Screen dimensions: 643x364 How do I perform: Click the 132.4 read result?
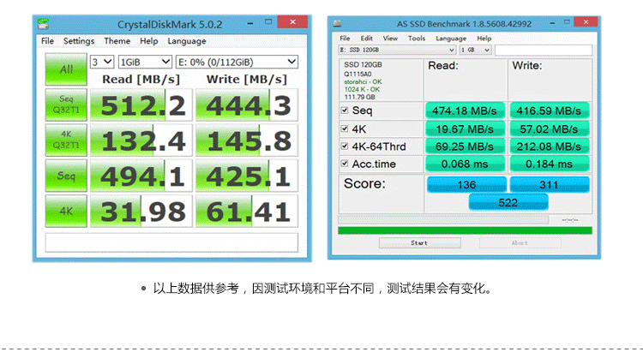(141, 140)
